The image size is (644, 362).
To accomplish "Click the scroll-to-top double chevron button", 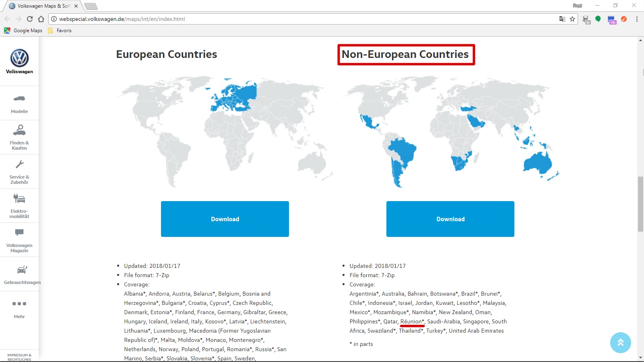I will pos(620,342).
